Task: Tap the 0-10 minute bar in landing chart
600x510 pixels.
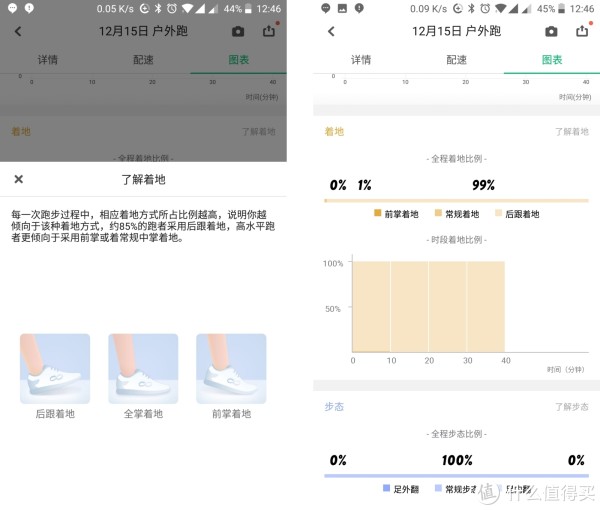Action: pos(371,306)
